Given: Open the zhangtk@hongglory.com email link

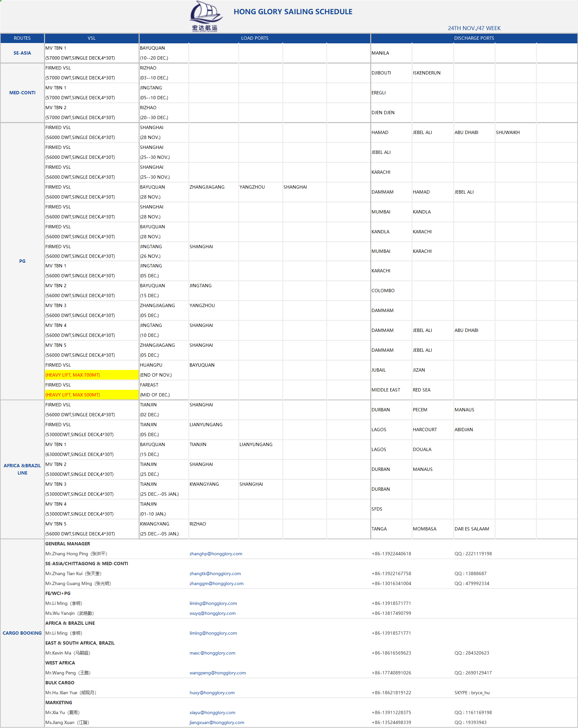Looking at the screenshot, I should (x=215, y=573).
